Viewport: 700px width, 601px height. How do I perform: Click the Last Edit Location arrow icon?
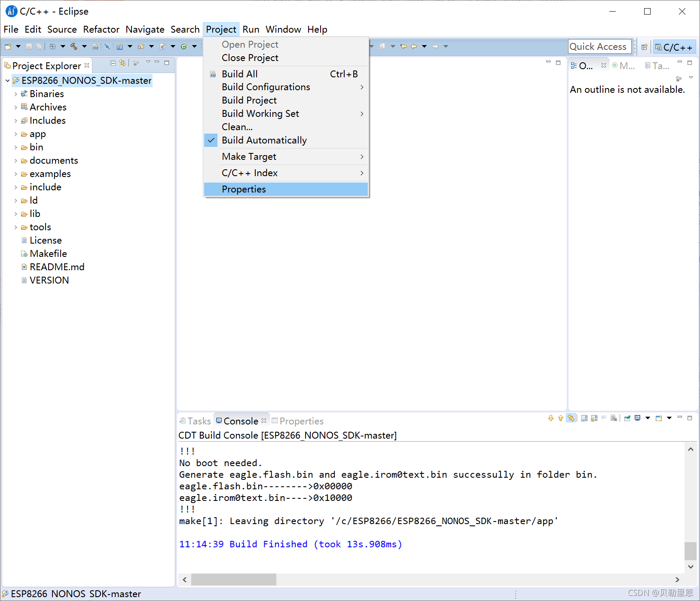[x=403, y=46]
